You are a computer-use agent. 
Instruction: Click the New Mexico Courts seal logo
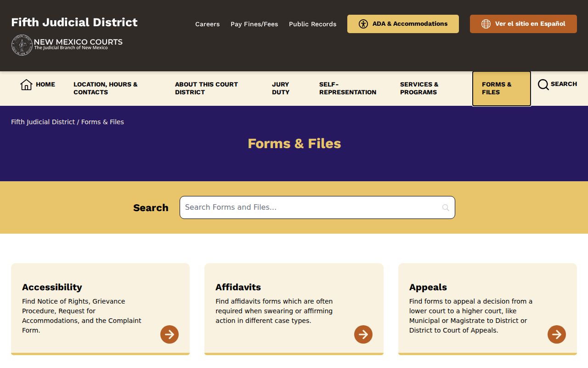click(x=22, y=45)
